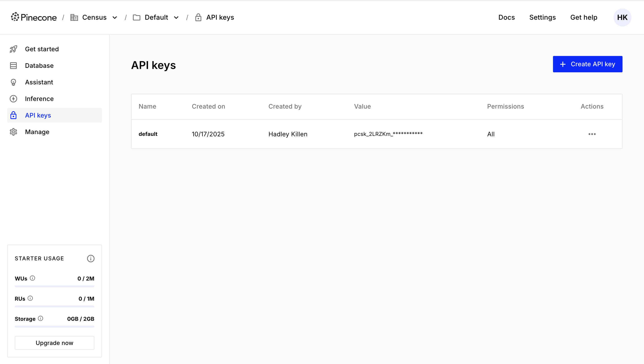This screenshot has width=644, height=364.
Task: Click the RUs info icon
Action: click(30, 298)
